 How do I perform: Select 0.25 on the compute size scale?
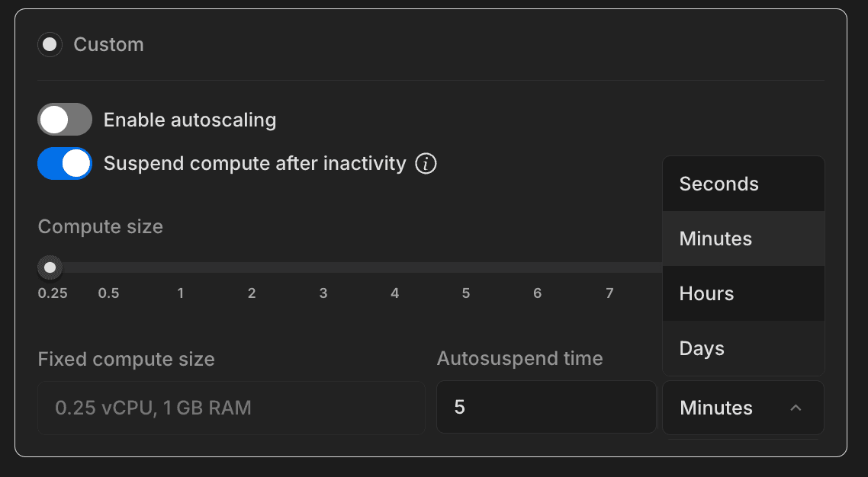click(52, 293)
